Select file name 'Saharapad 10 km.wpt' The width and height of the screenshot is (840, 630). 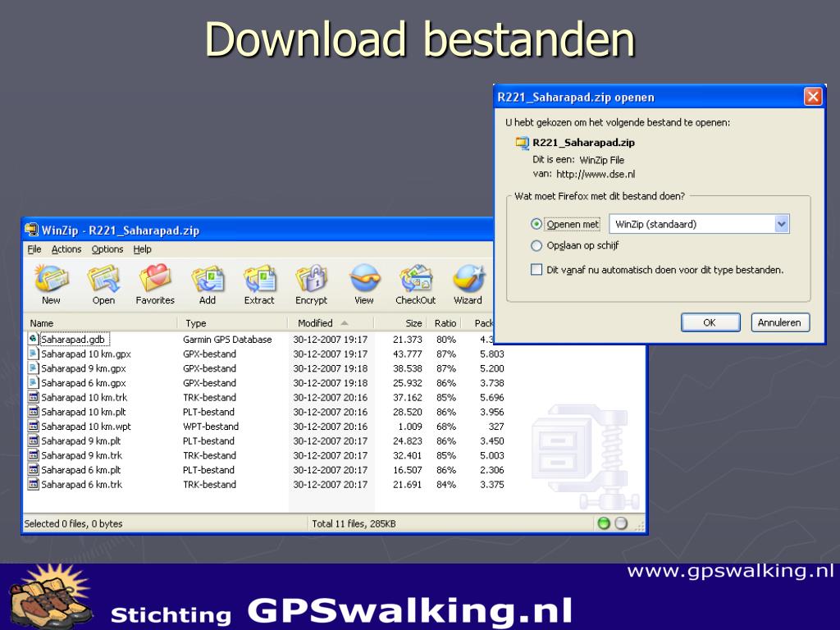coord(85,426)
